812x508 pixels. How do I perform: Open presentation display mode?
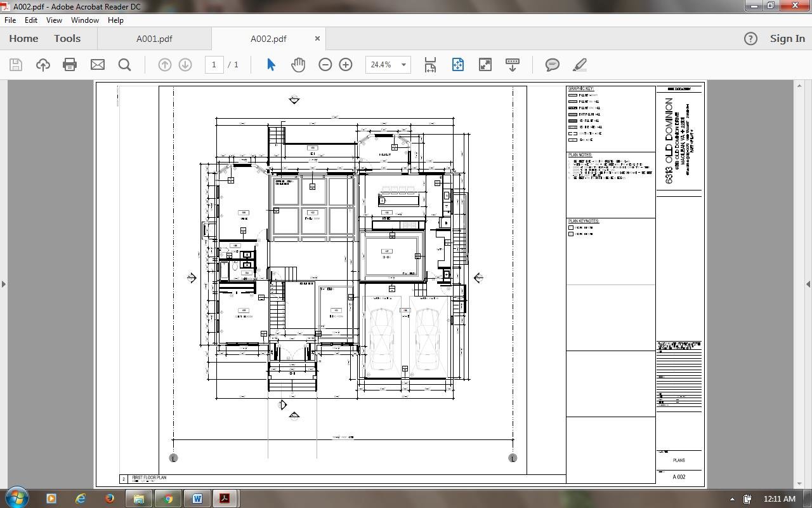512,64
